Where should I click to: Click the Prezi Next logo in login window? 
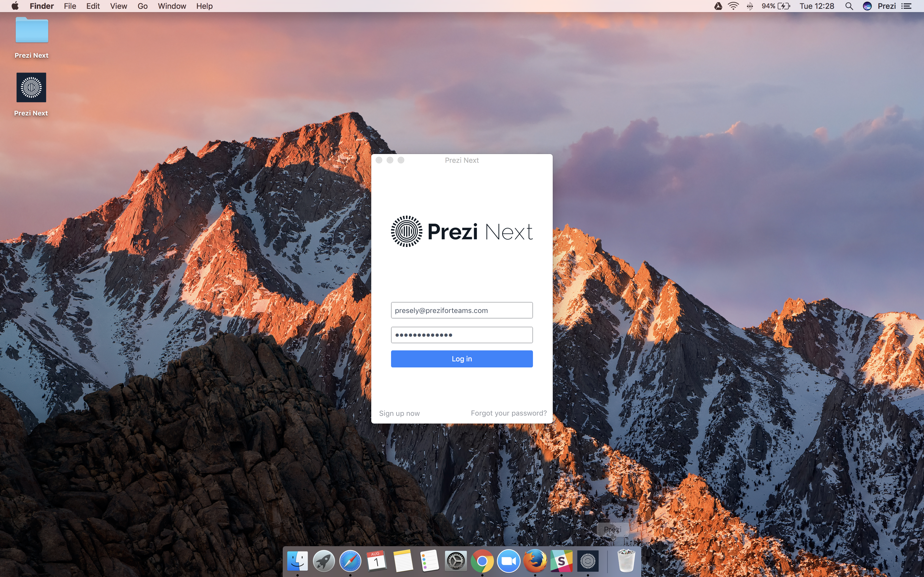(x=462, y=231)
